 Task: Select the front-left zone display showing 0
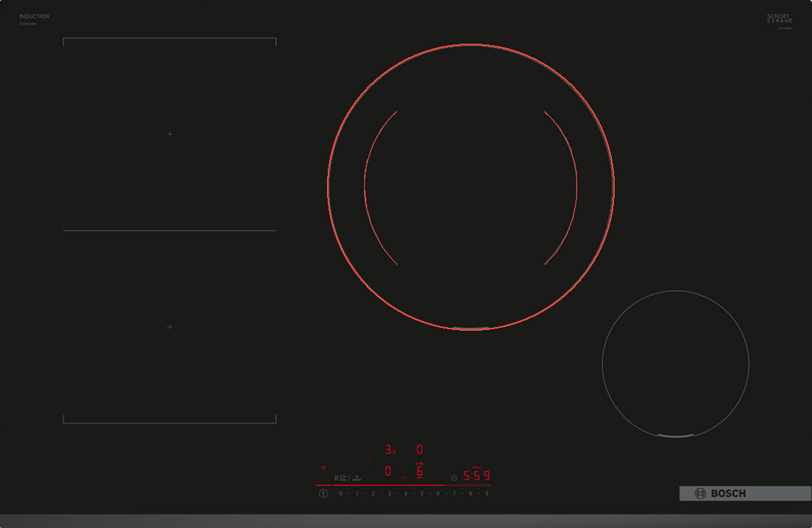click(x=388, y=471)
